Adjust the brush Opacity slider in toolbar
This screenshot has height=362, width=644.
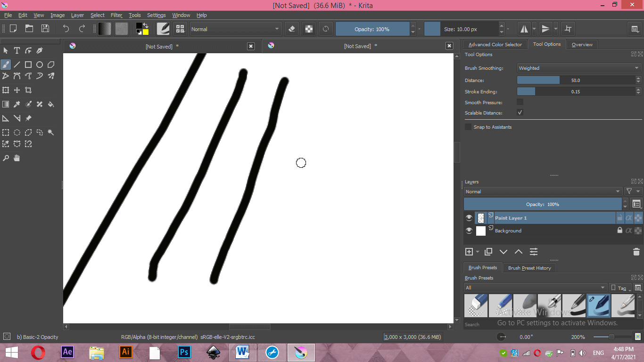[372, 29]
